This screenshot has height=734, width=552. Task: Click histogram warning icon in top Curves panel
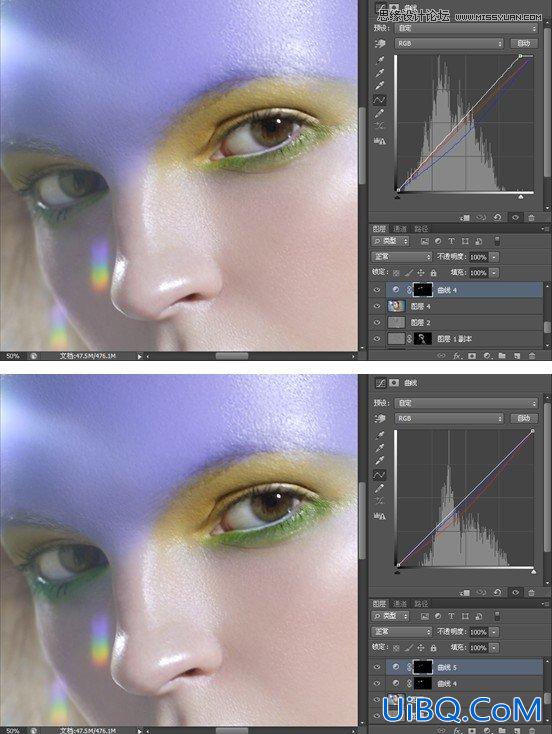380,140
